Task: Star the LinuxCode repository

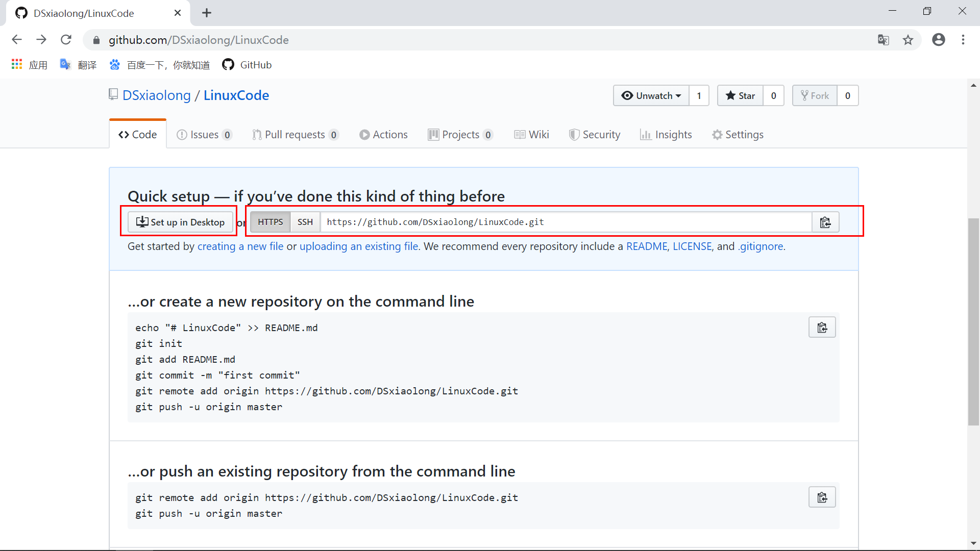Action: pos(740,96)
